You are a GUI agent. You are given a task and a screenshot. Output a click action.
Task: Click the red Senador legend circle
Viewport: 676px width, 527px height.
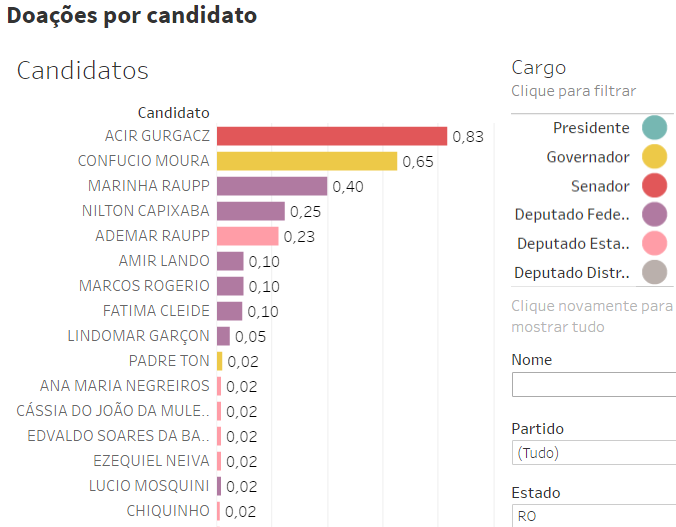coord(654,186)
